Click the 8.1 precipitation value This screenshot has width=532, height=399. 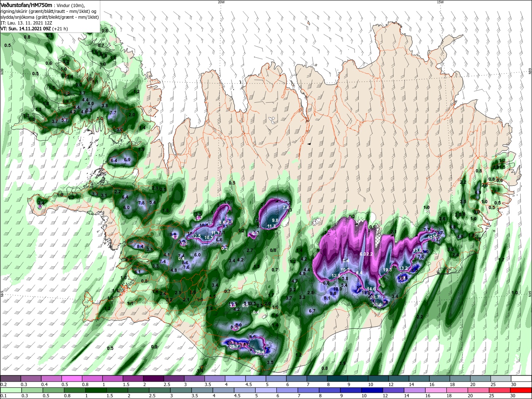point(327,298)
